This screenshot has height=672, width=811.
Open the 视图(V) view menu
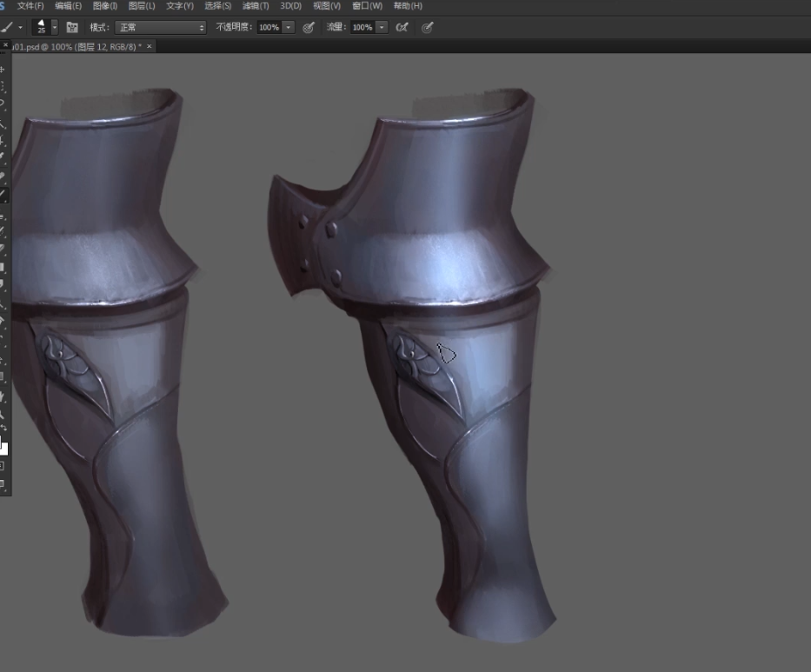coord(327,6)
